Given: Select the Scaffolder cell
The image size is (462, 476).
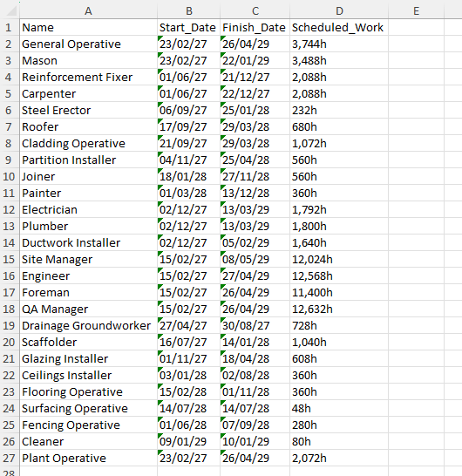Looking at the screenshot, I should pyautogui.click(x=89, y=342).
